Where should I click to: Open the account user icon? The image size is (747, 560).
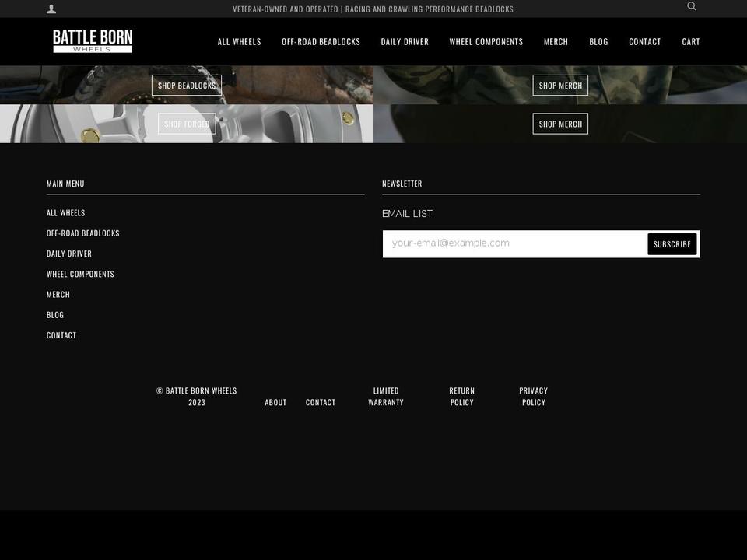(51, 9)
